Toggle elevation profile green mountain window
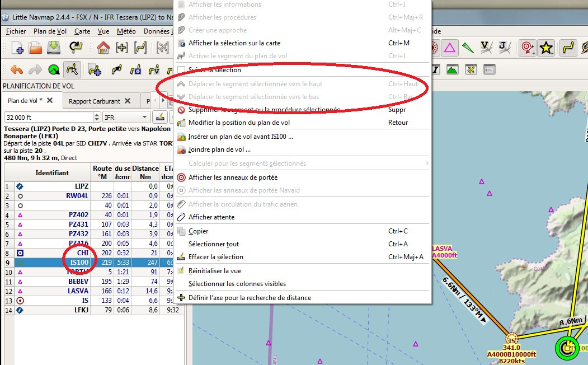588x365 pixels. pyautogui.click(x=452, y=69)
